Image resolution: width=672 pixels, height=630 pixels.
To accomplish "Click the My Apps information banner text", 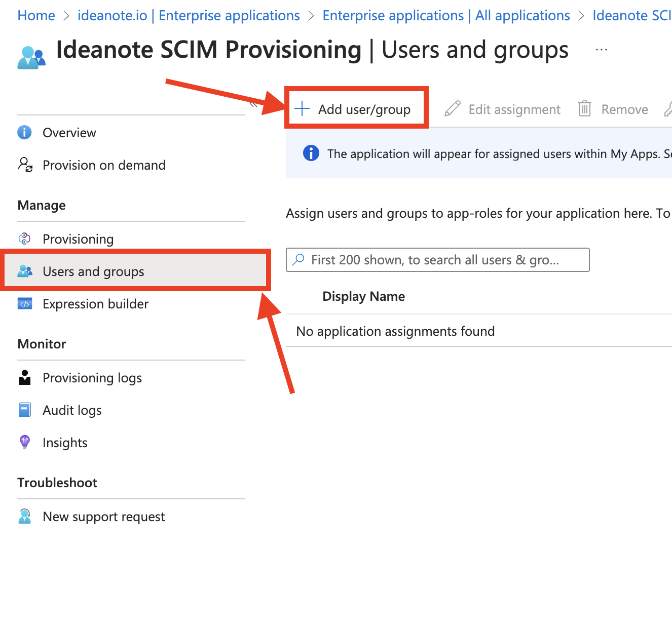I will click(500, 153).
